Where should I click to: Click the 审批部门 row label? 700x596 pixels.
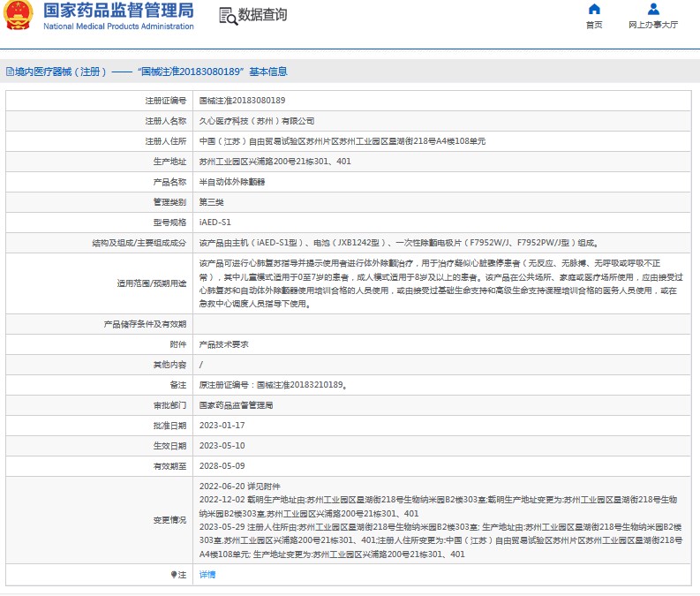(x=169, y=405)
